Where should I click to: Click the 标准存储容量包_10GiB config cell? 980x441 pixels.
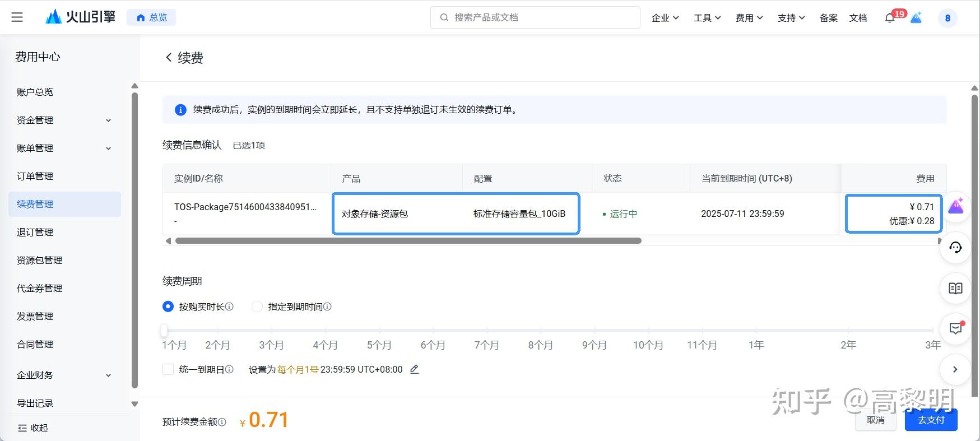[519, 213]
